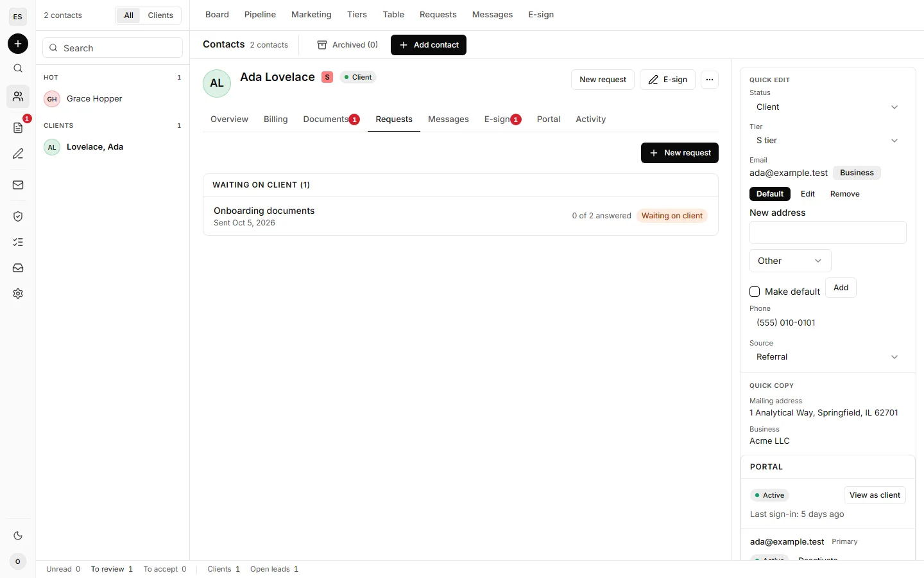Click the AL avatar beside Ada Lovelace
The width and height of the screenshot is (924, 578).
pos(217,83)
